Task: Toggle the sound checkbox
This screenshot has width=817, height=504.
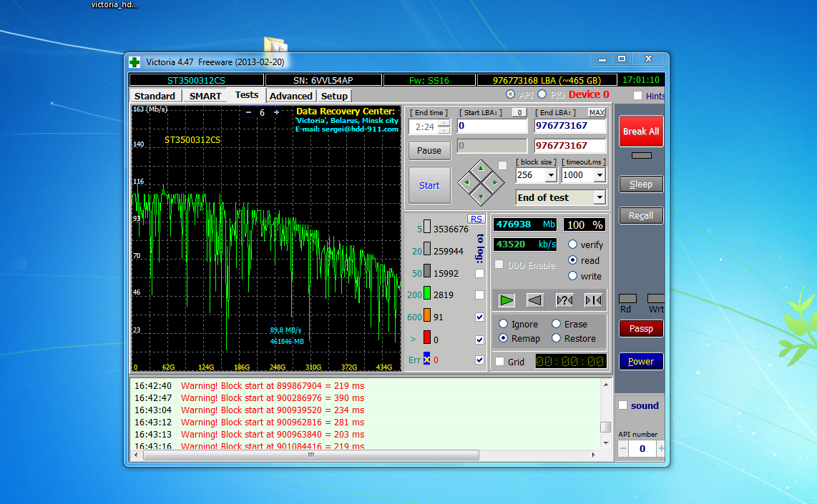Action: pyautogui.click(x=622, y=405)
